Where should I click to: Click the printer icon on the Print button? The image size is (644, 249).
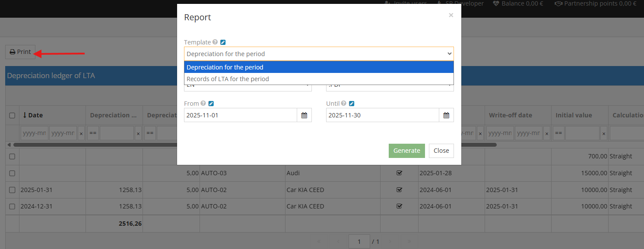13,51
